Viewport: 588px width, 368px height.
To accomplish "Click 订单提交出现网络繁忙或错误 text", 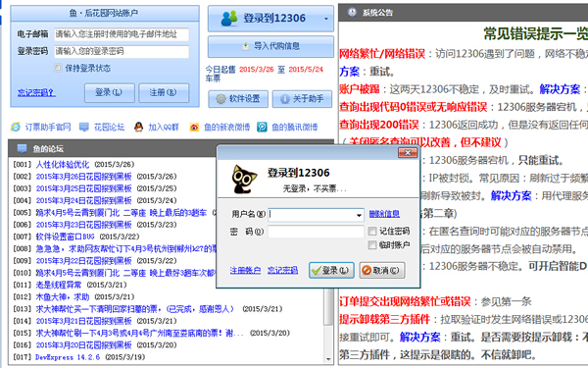I will 405,301.
